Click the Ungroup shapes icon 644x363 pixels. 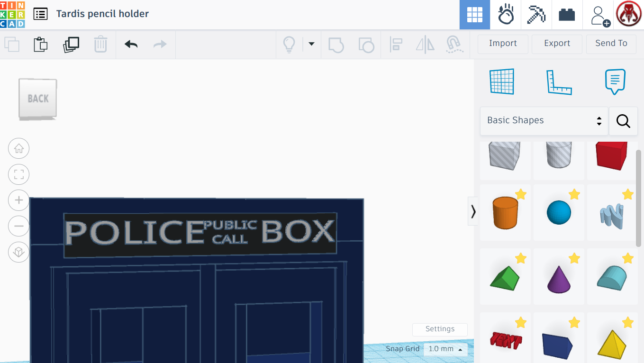point(366,45)
